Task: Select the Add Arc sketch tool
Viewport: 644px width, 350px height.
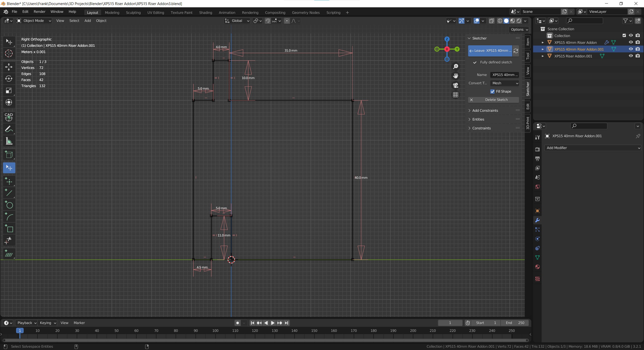Action: click(9, 217)
